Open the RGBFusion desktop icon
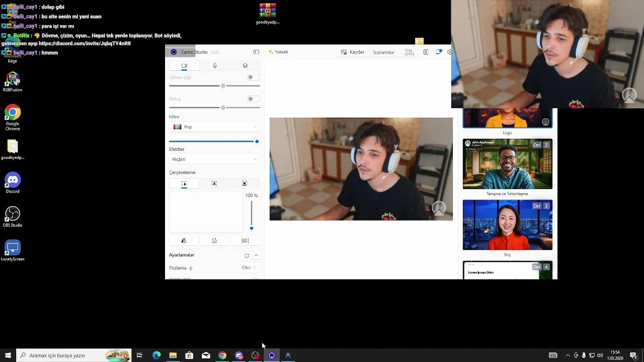The width and height of the screenshot is (644, 362). [13, 82]
